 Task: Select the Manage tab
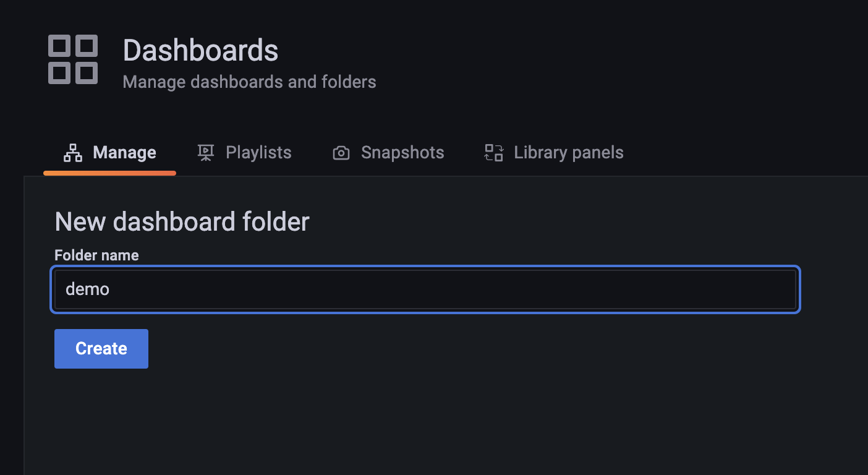(124, 152)
